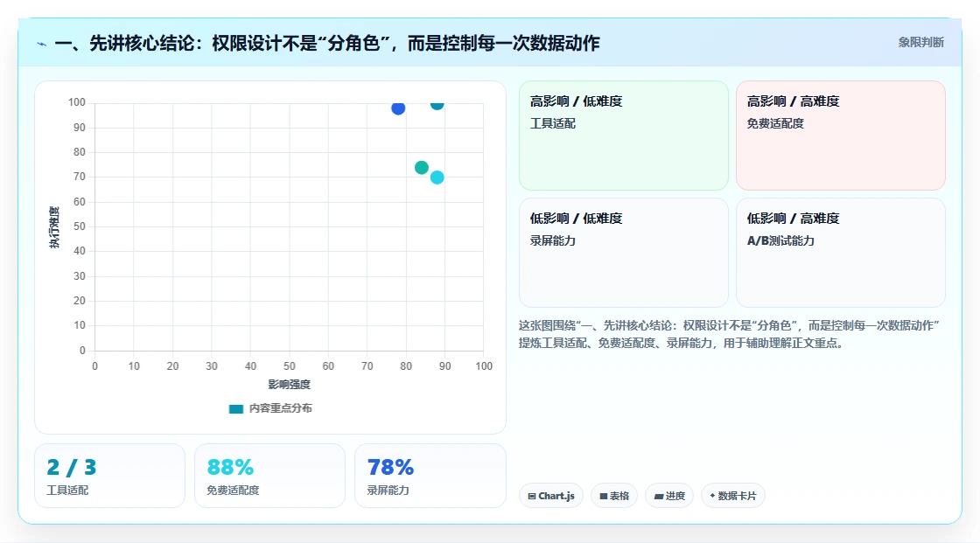The width and height of the screenshot is (980, 543).
Task: Click the 免费适配度 text in pink card
Action: (x=775, y=123)
